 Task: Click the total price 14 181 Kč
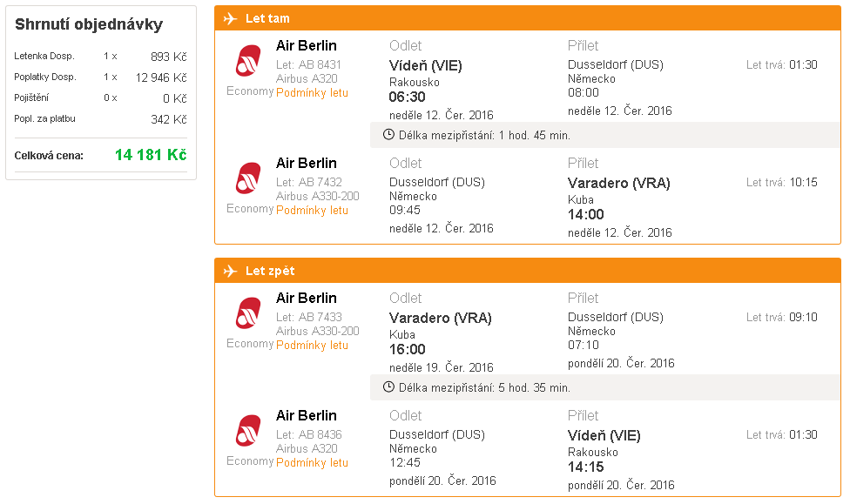151,155
